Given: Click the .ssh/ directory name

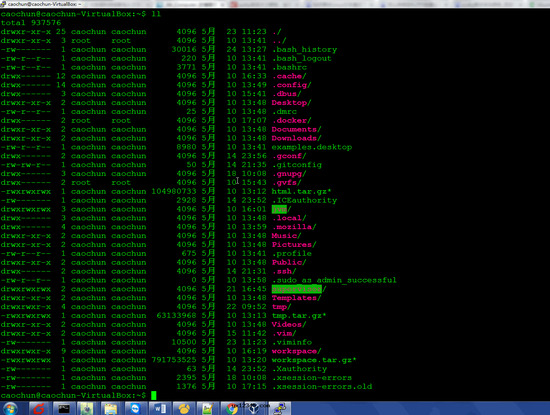Looking at the screenshot, I should [284, 271].
